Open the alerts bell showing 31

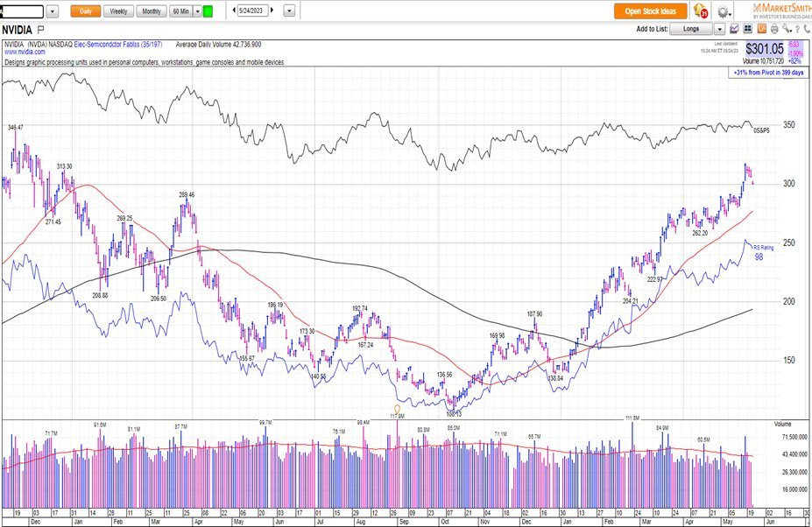[700, 11]
